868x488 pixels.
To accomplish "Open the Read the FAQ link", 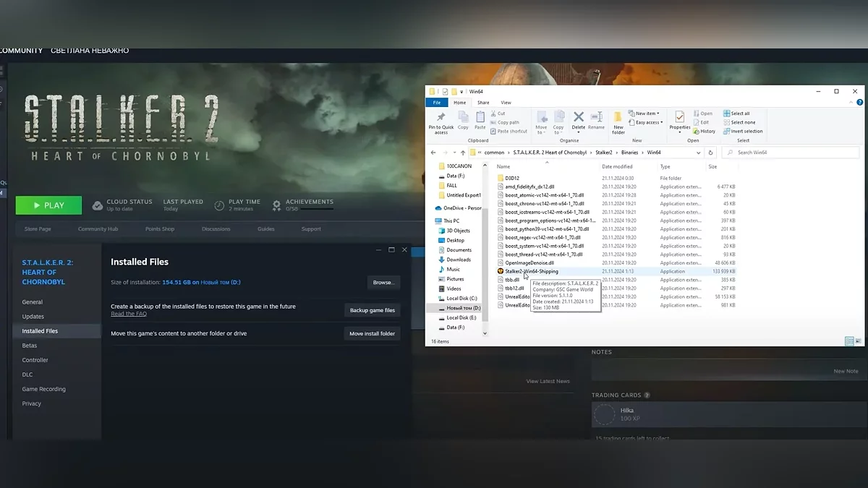I will click(x=129, y=314).
